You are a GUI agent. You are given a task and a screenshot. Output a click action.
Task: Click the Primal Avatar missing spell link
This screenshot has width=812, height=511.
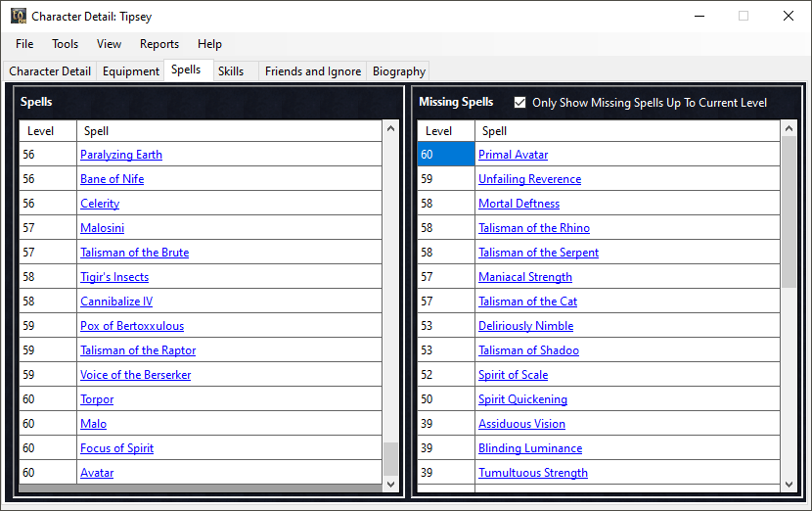click(x=513, y=155)
